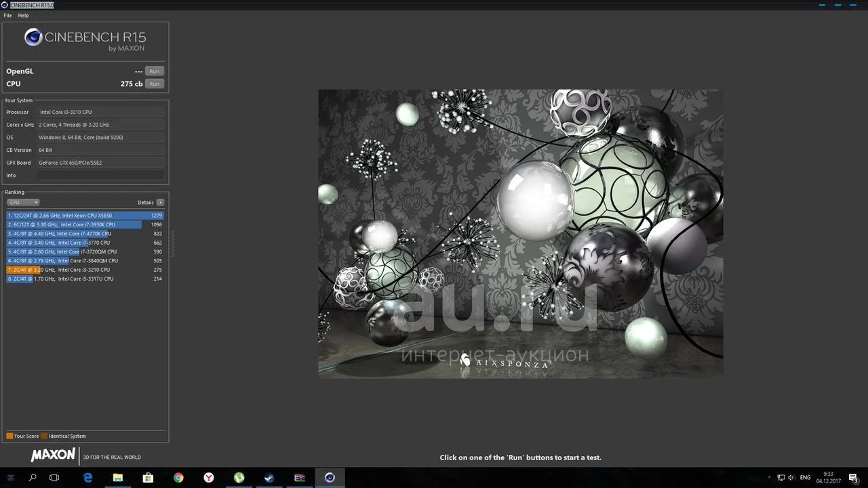Open the CPU ranking type dropdown

point(23,203)
